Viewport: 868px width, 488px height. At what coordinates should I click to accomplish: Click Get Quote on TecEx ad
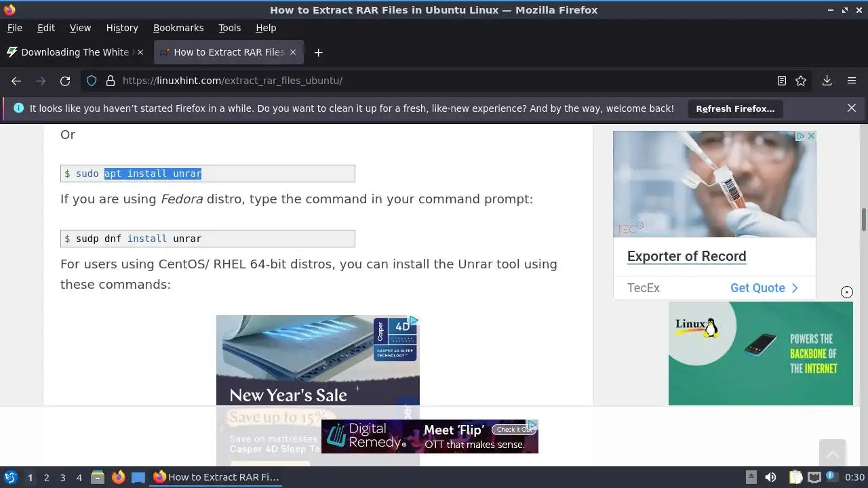(x=764, y=288)
